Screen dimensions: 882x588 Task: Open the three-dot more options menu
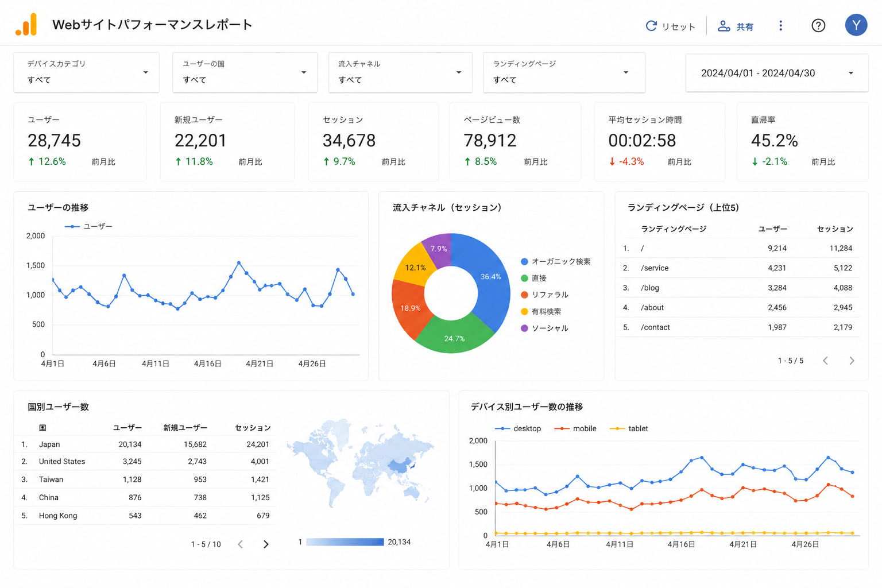click(780, 26)
